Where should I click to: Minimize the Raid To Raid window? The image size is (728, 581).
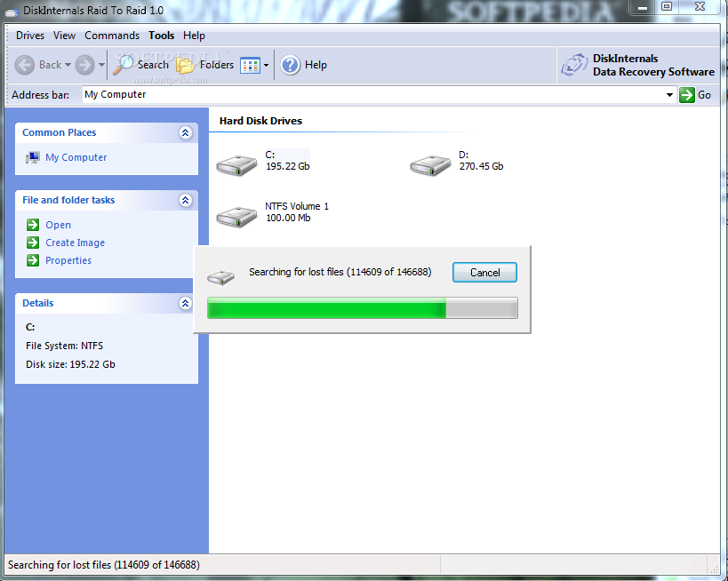click(643, 7)
